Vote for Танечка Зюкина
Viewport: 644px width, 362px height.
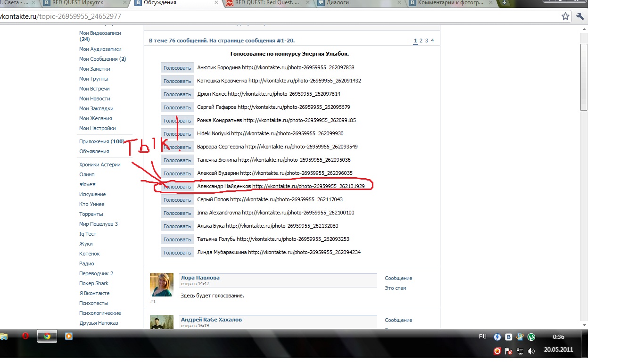tap(177, 160)
